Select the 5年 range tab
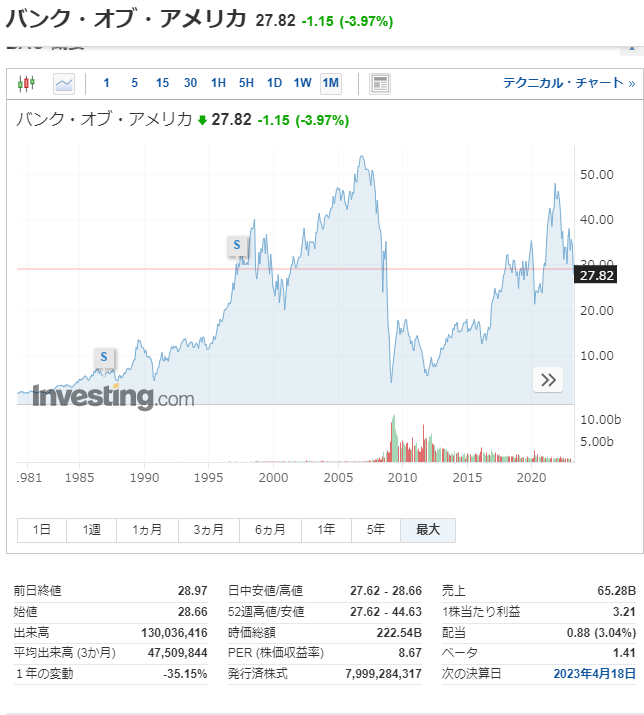Screen dimensions: 644x715 click(x=376, y=530)
